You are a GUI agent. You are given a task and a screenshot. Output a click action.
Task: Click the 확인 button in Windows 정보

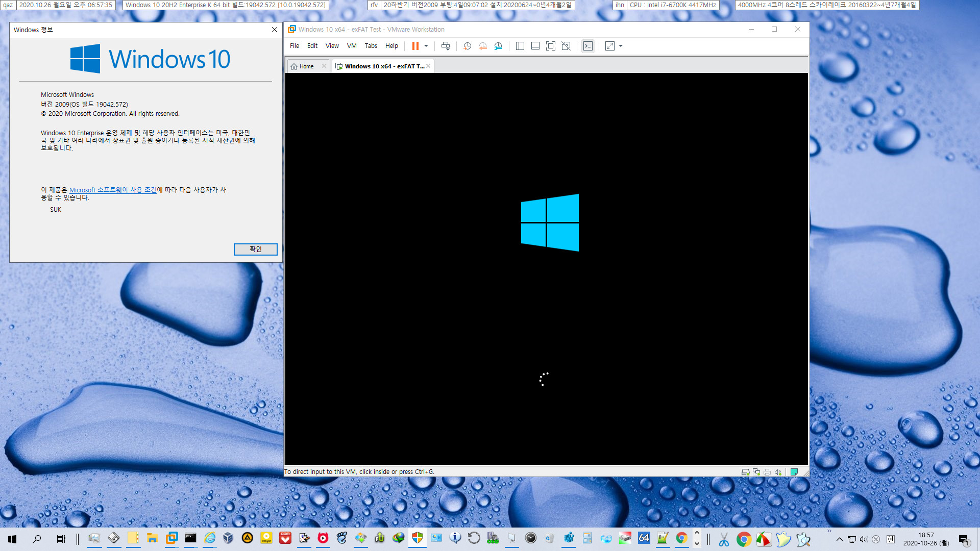click(x=255, y=249)
